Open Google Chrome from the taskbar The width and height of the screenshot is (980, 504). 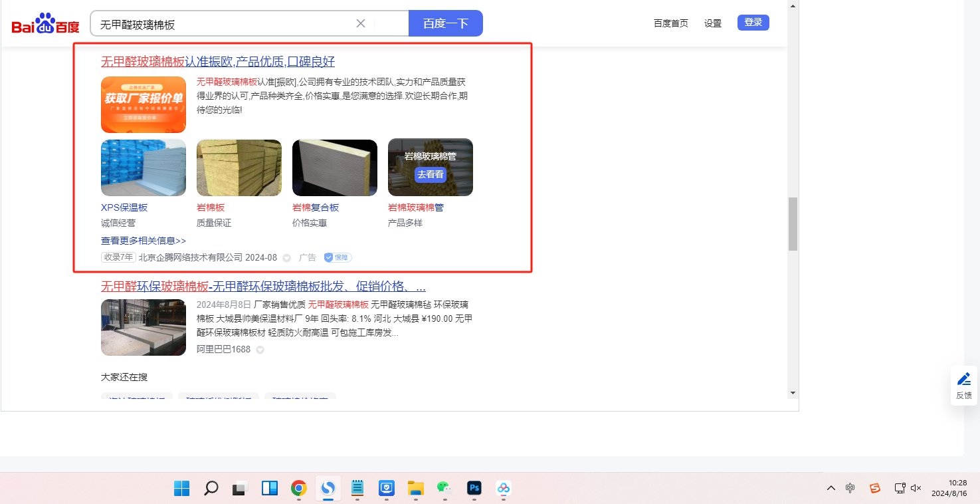point(299,488)
